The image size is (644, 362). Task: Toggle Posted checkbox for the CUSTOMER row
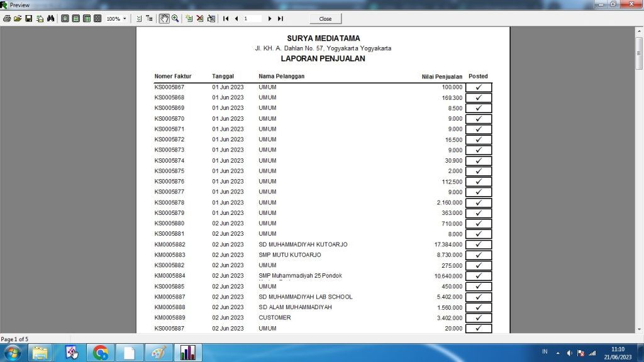point(479,318)
